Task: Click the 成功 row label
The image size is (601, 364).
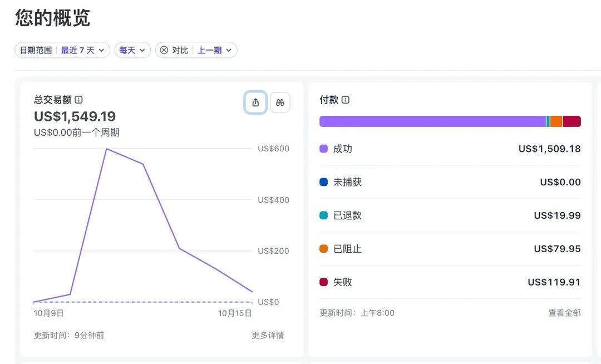Action: coord(342,149)
